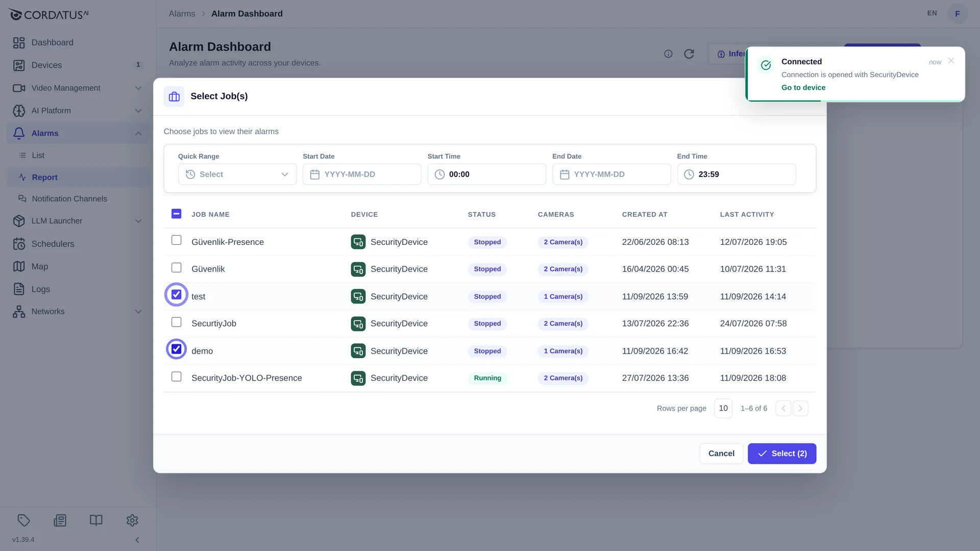This screenshot has height=551, width=980.
Task: Click the Alarms bell icon
Action: click(x=19, y=133)
